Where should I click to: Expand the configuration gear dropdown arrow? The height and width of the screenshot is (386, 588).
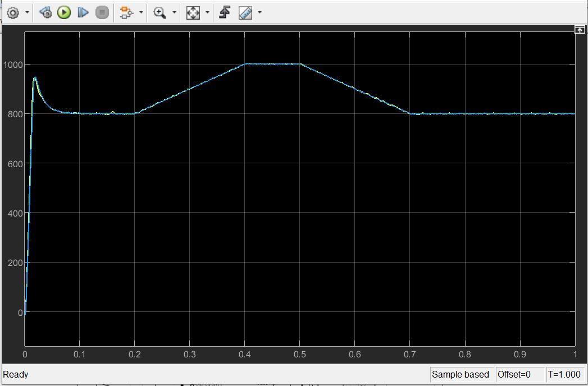[27, 13]
